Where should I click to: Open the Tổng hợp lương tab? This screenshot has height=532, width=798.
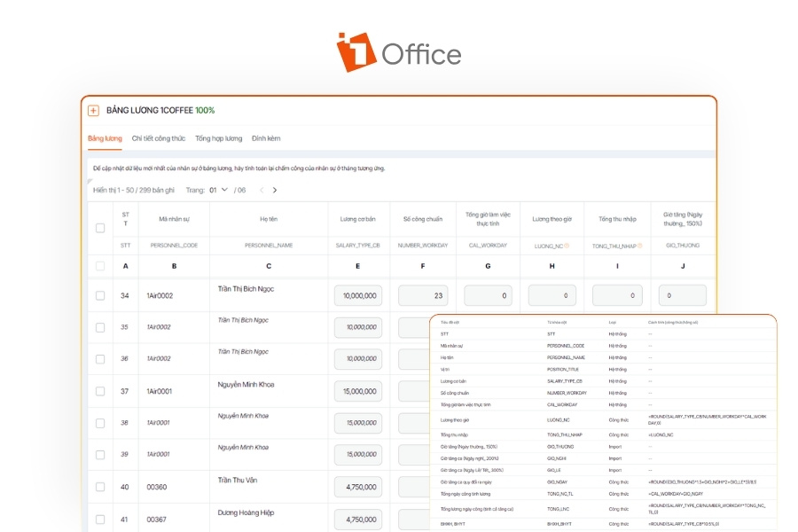pyautogui.click(x=218, y=138)
